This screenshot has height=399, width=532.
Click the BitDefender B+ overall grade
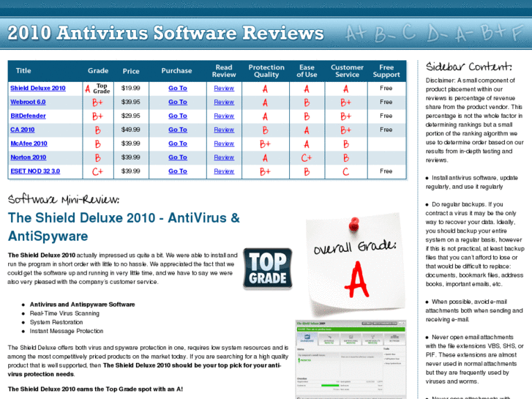97,116
